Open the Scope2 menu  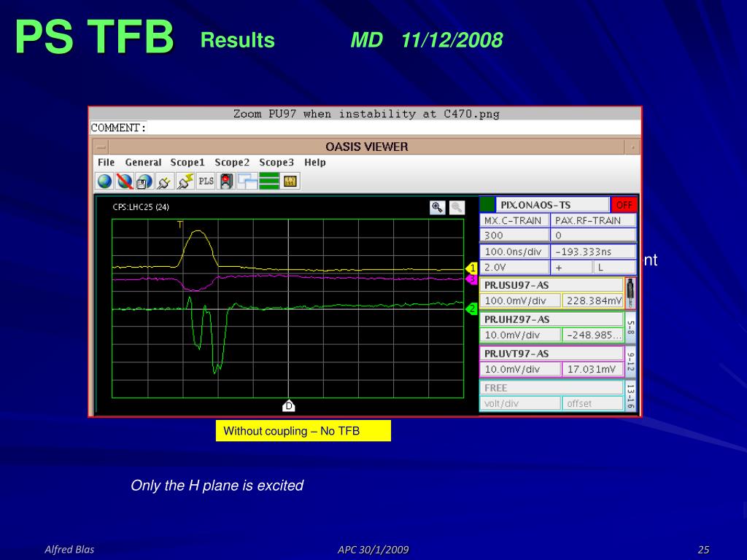[x=232, y=163]
